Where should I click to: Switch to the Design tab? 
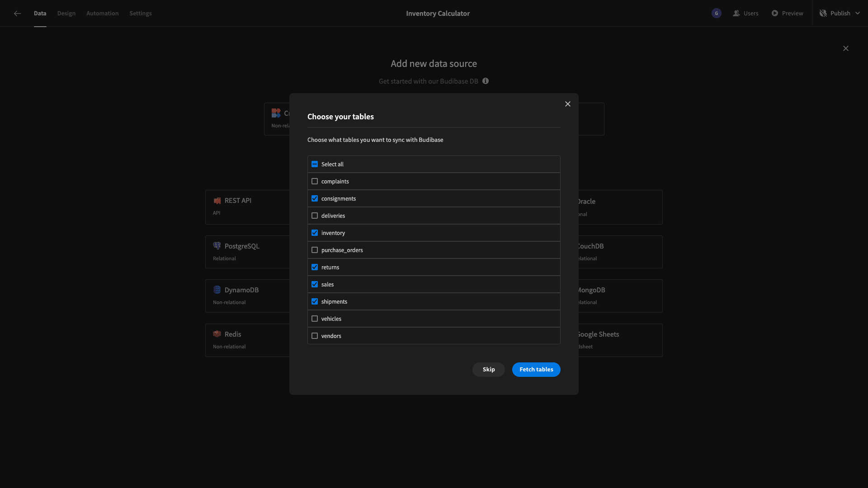(x=66, y=13)
